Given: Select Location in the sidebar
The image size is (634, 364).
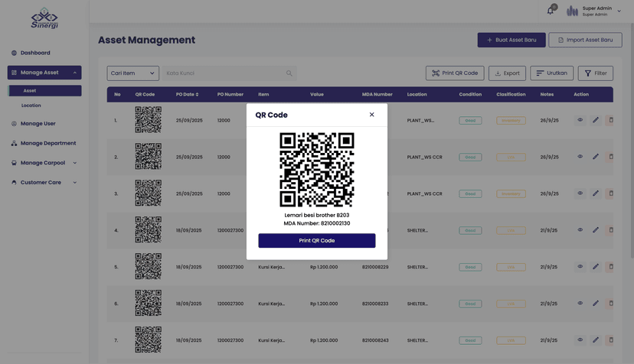Looking at the screenshot, I should pos(31,106).
